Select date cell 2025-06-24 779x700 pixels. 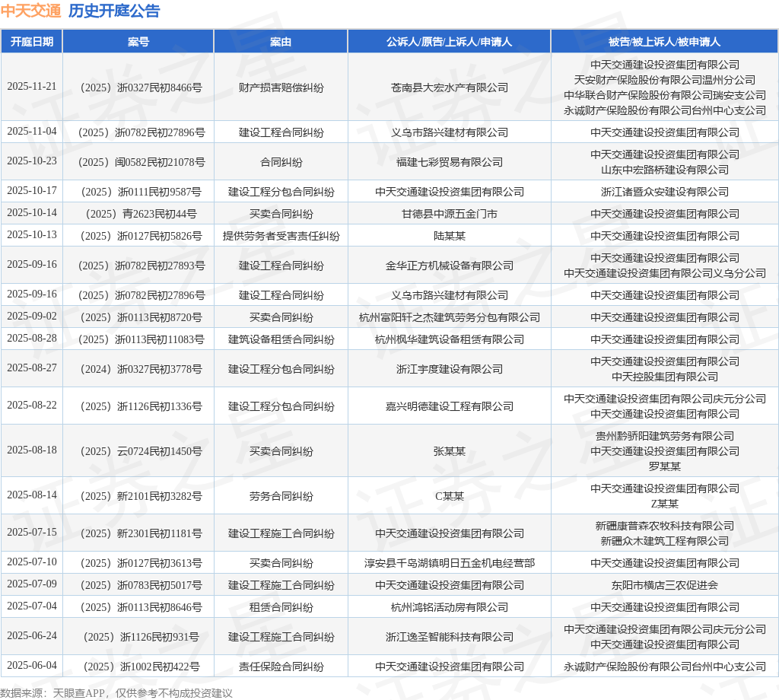point(32,636)
